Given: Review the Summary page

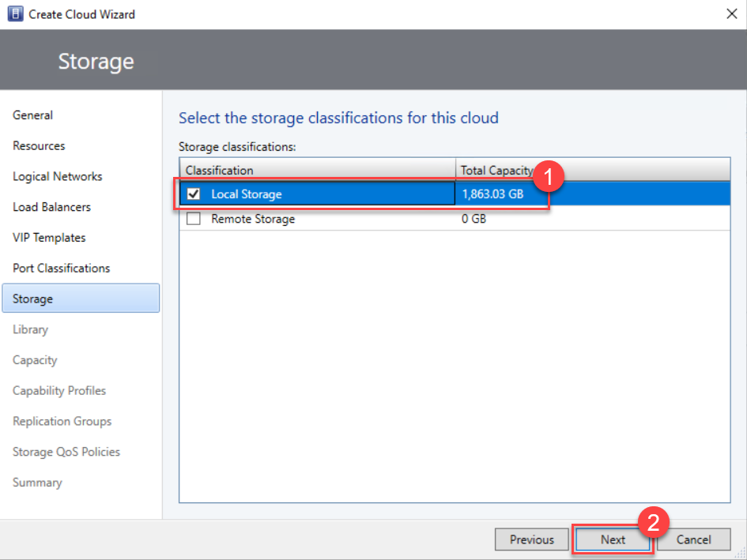Looking at the screenshot, I should pos(38,482).
